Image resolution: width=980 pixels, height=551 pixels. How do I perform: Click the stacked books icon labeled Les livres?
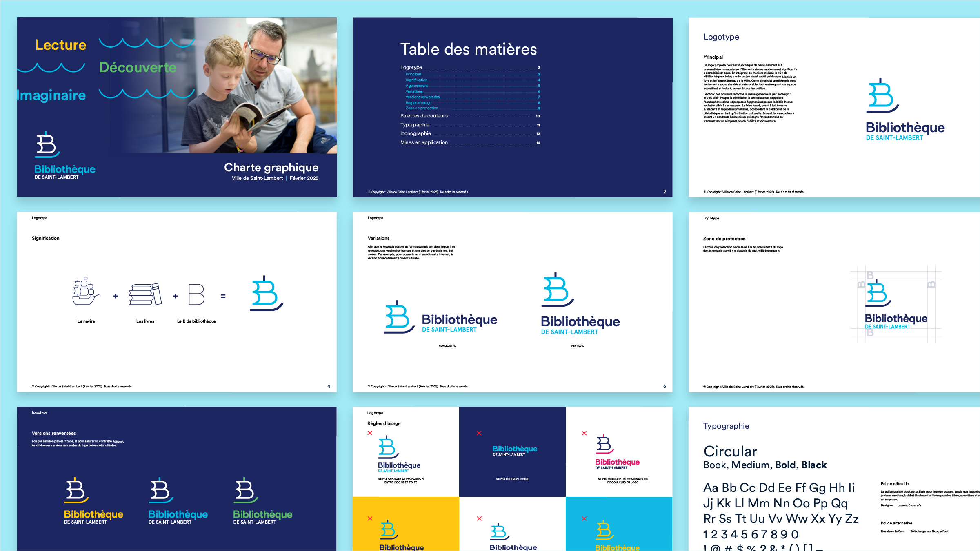(x=145, y=294)
